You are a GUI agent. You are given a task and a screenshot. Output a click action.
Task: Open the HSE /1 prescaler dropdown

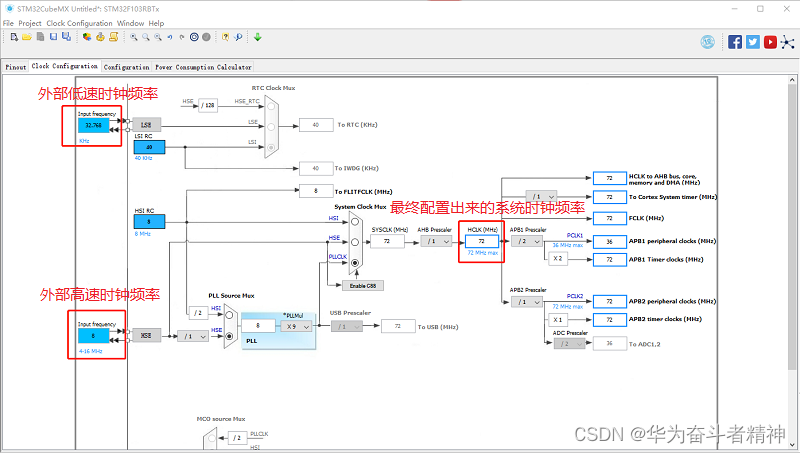(193, 336)
